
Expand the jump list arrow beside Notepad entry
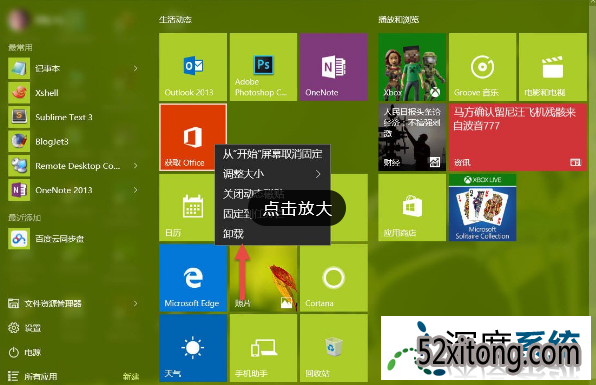click(135, 68)
